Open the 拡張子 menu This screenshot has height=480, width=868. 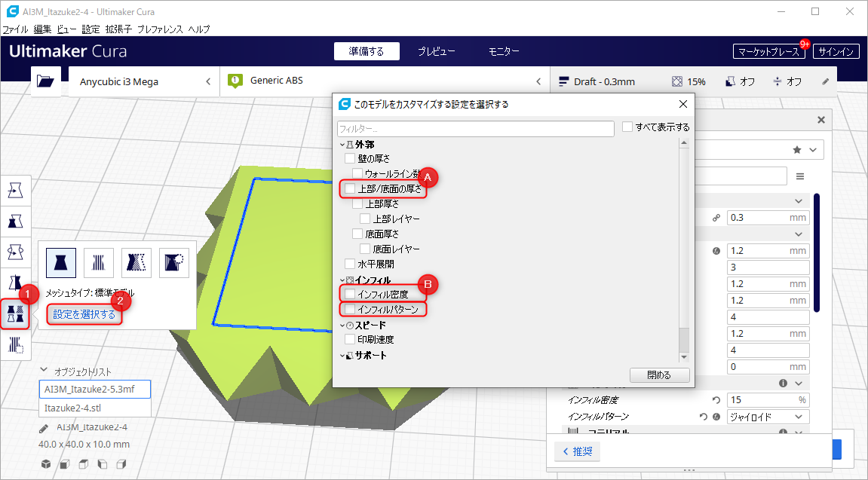click(x=118, y=29)
